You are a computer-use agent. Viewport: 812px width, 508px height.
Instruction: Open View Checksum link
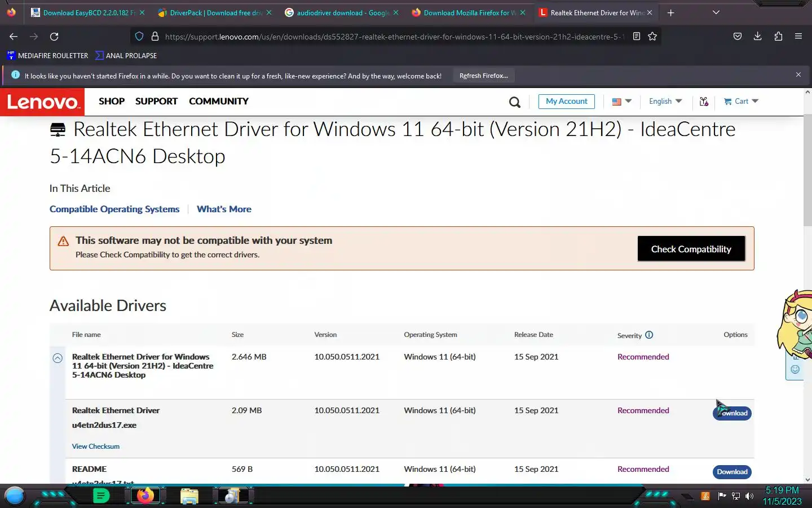point(95,446)
